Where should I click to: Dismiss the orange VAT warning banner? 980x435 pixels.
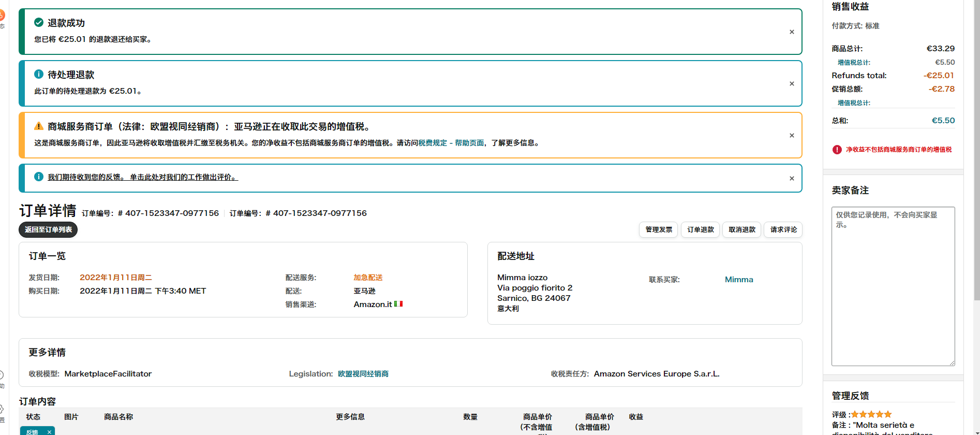pos(791,136)
